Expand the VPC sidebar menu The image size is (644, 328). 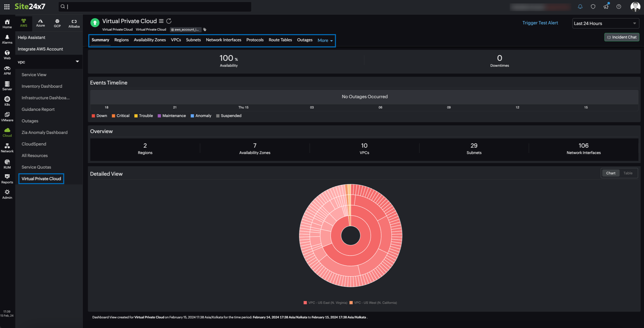pos(77,61)
